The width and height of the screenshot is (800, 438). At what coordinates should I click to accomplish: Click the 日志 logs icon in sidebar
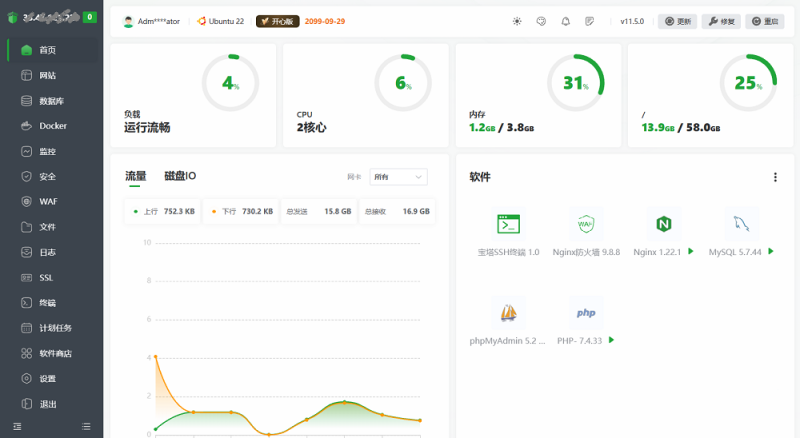click(27, 252)
